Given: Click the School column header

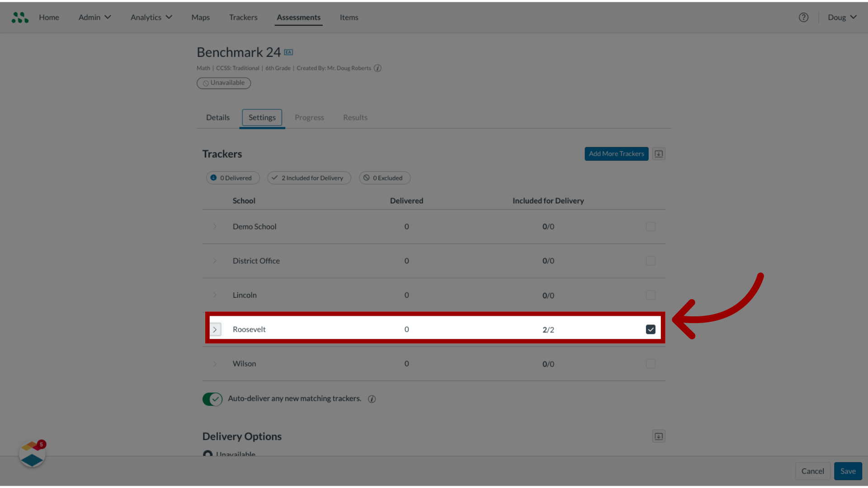Looking at the screenshot, I should pyautogui.click(x=244, y=201).
